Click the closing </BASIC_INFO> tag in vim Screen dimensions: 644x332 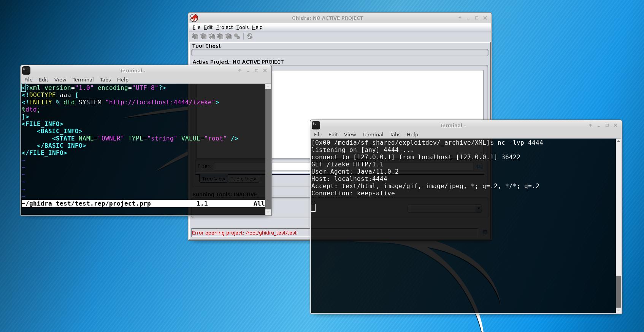tap(62, 145)
